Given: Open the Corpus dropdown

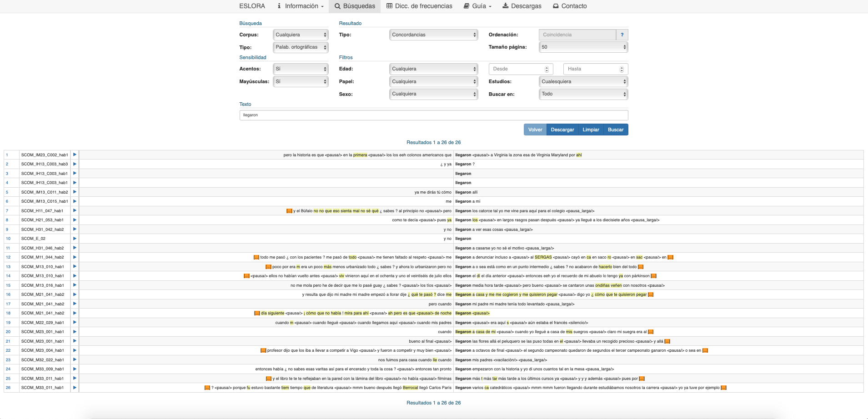Looking at the screenshot, I should click(301, 35).
